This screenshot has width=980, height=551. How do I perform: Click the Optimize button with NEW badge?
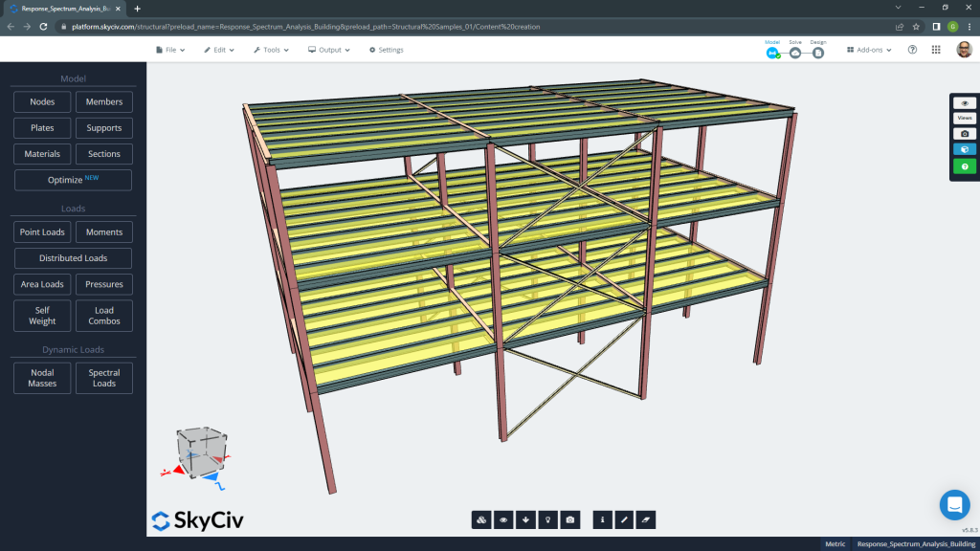73,180
